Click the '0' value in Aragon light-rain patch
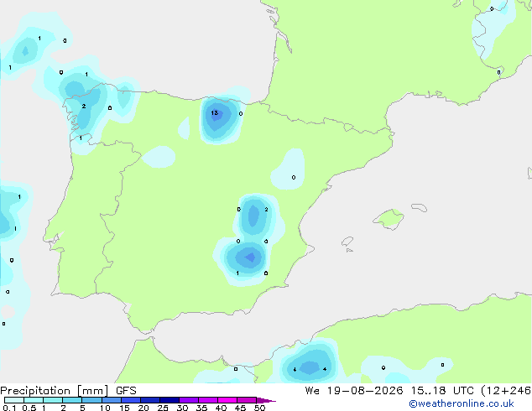 tap(294, 177)
